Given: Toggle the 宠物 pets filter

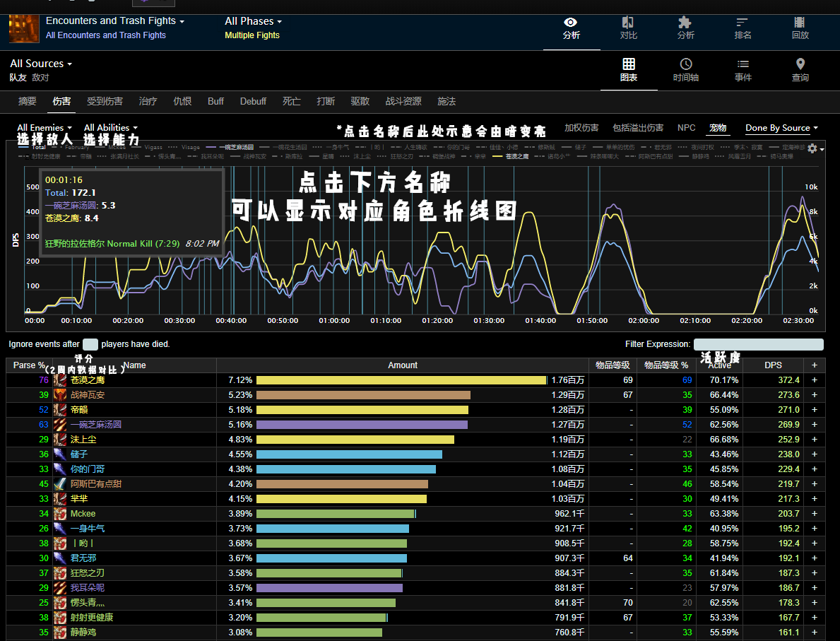Looking at the screenshot, I should point(718,128).
